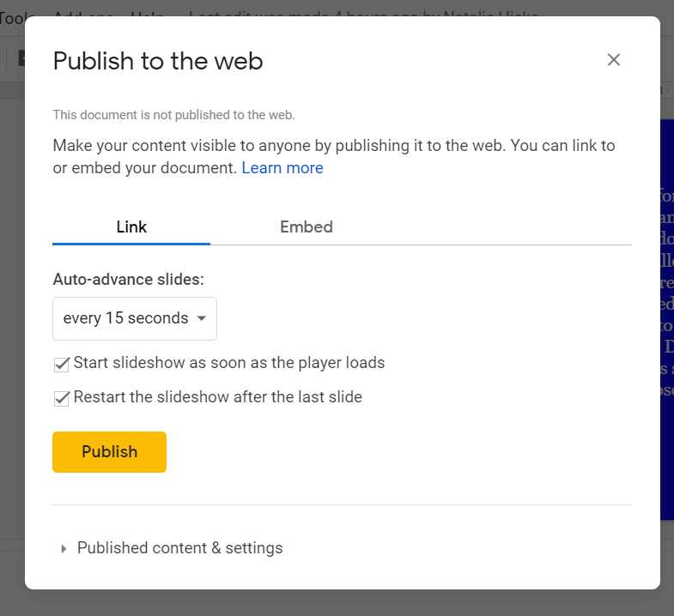Switch to the Embed tab
The image size is (674, 616).
point(306,227)
